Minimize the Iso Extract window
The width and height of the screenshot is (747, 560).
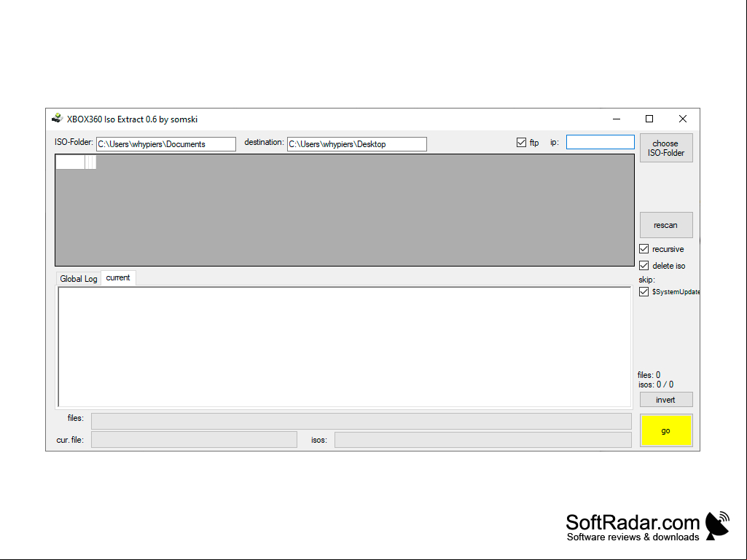[x=617, y=119]
